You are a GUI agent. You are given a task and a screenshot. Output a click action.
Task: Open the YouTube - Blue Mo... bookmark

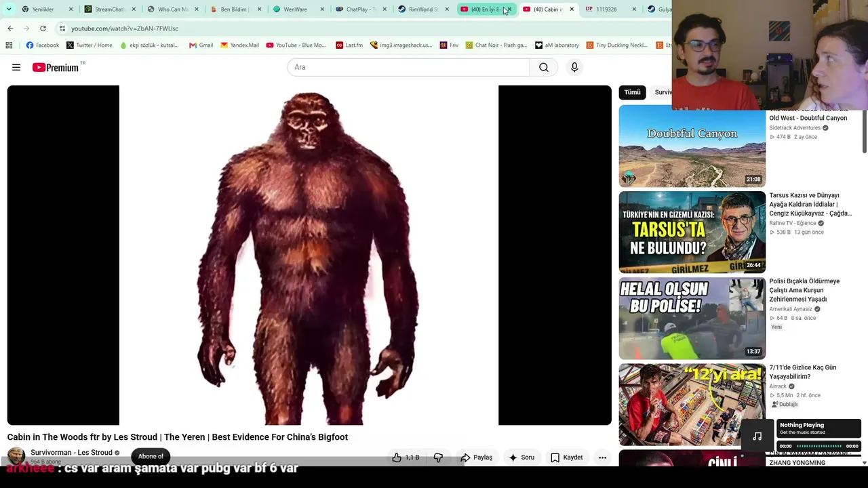coord(296,45)
